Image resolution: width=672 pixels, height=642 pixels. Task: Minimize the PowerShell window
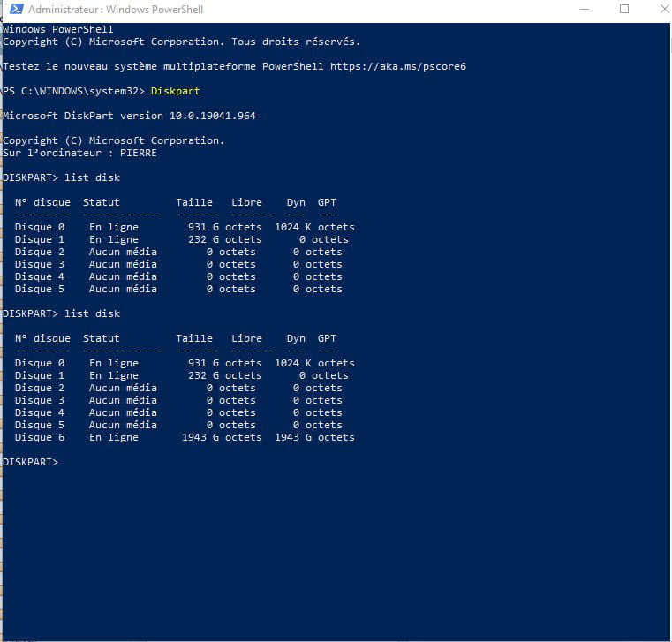coord(584,10)
